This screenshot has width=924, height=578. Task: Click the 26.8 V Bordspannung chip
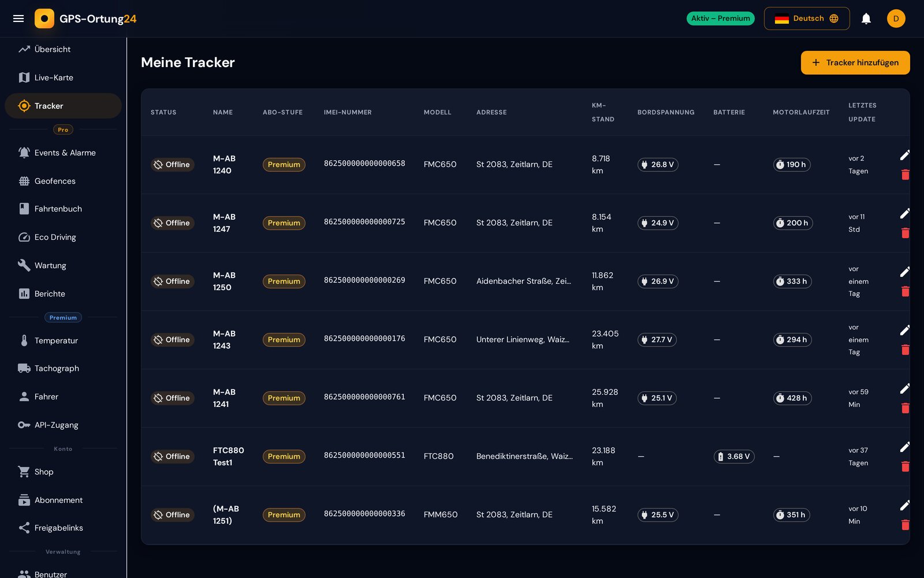pyautogui.click(x=657, y=165)
